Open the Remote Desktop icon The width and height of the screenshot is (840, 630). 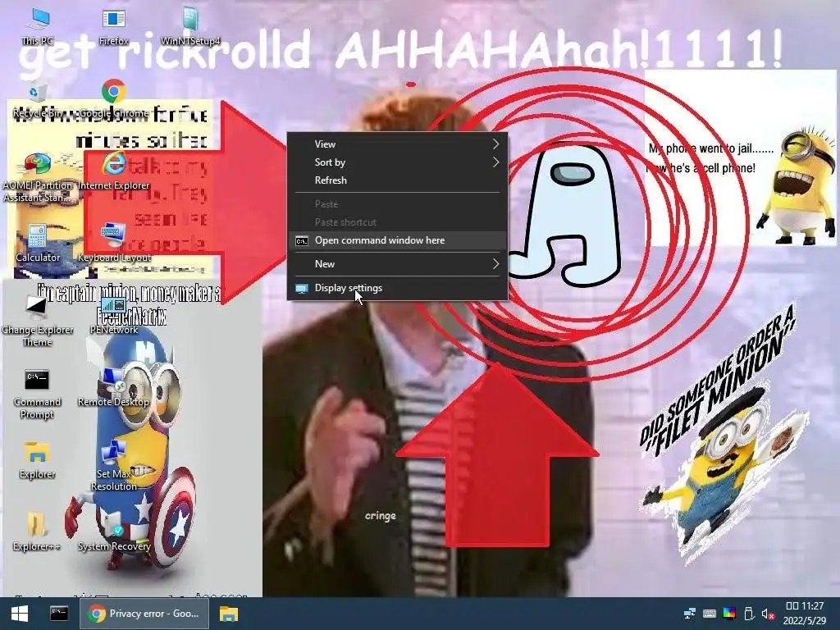[113, 387]
